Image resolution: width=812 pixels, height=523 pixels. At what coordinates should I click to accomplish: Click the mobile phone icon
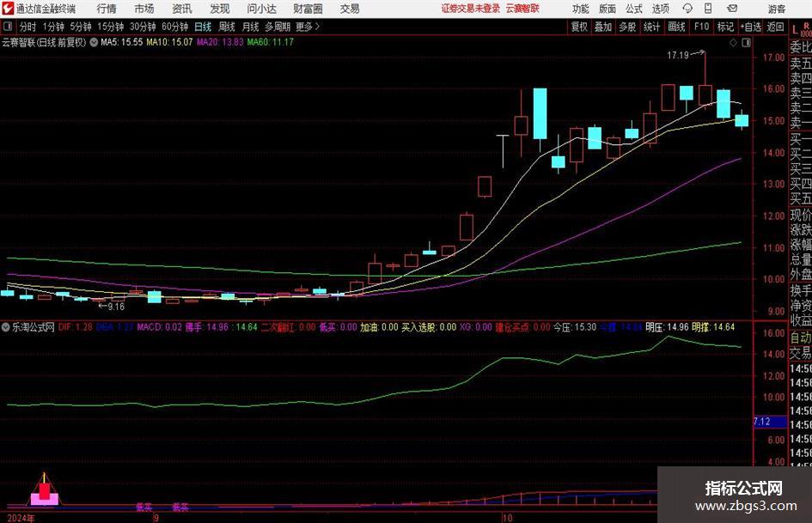pyautogui.click(x=708, y=9)
